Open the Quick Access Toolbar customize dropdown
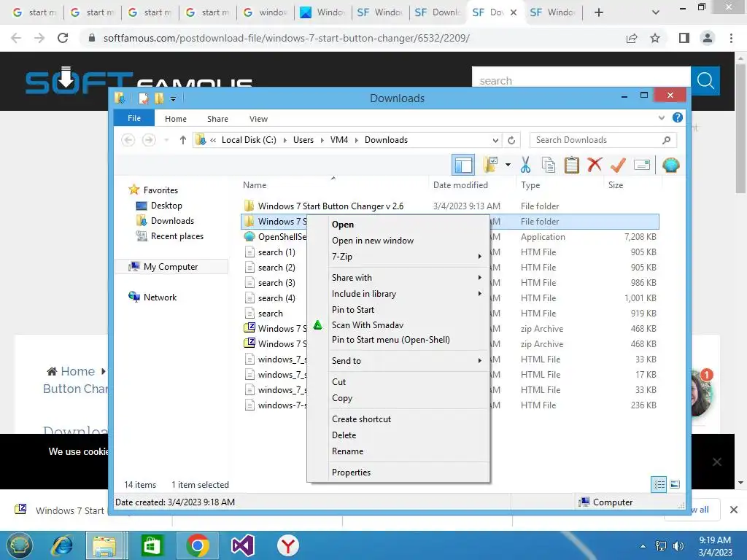This screenshot has height=560, width=747. pos(173,98)
